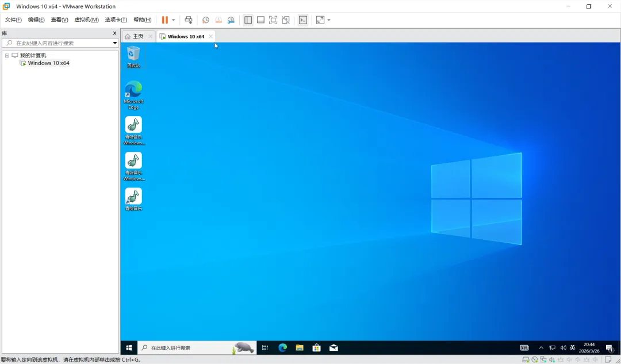Open Microsoft Store from the guest taskbar

tap(316, 348)
